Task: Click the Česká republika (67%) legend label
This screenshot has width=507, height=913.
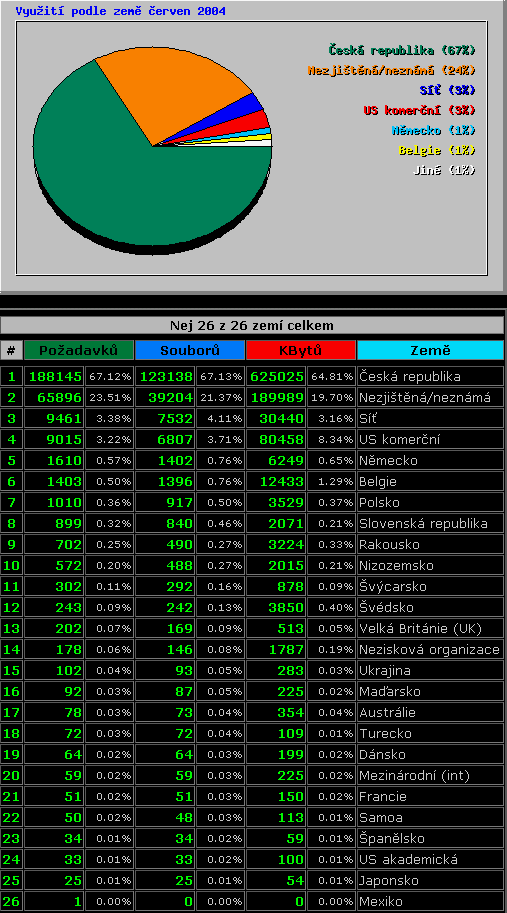Action: click(402, 50)
